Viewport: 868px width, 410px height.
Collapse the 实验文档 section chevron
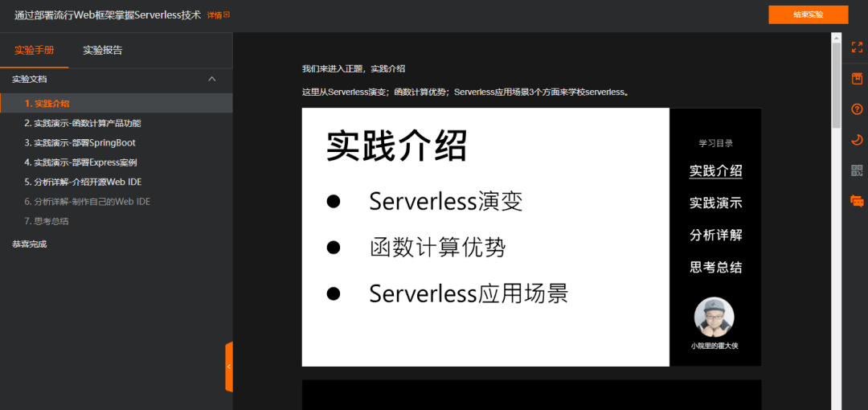211,80
